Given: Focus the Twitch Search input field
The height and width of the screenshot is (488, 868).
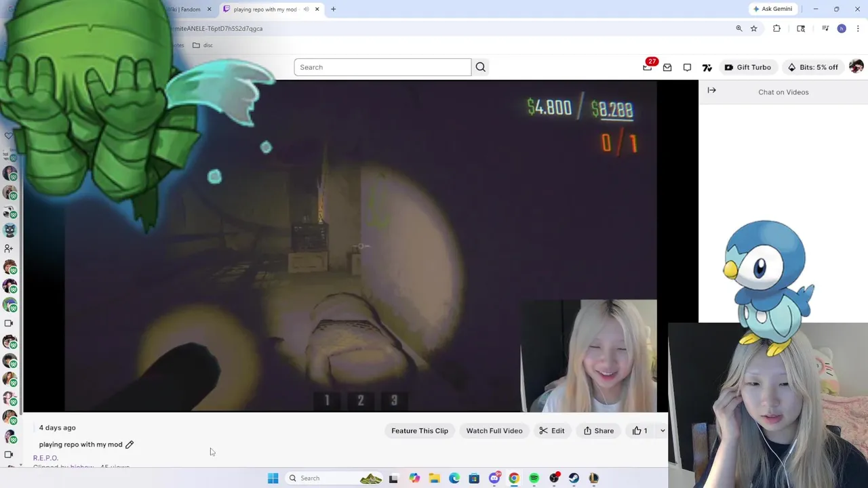Looking at the screenshot, I should [382, 67].
